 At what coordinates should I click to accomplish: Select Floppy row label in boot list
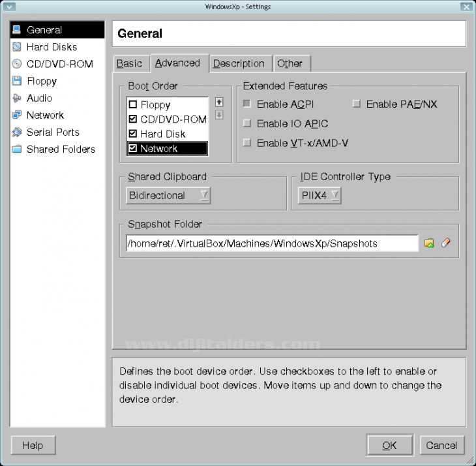click(x=155, y=105)
